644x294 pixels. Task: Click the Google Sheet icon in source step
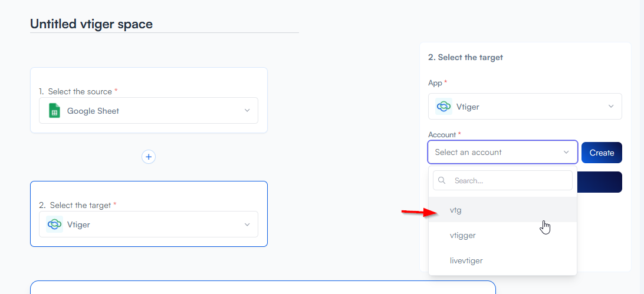[55, 111]
